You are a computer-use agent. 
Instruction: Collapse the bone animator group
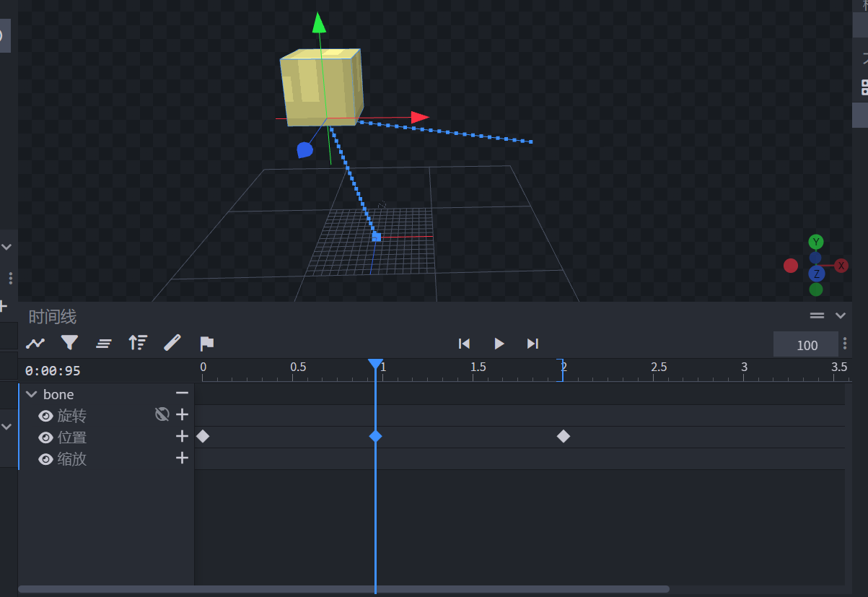click(31, 394)
